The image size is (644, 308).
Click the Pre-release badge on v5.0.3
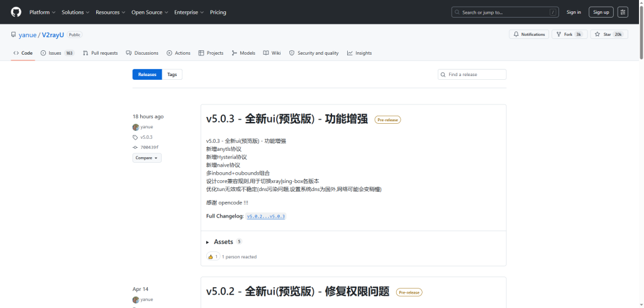[x=387, y=120]
